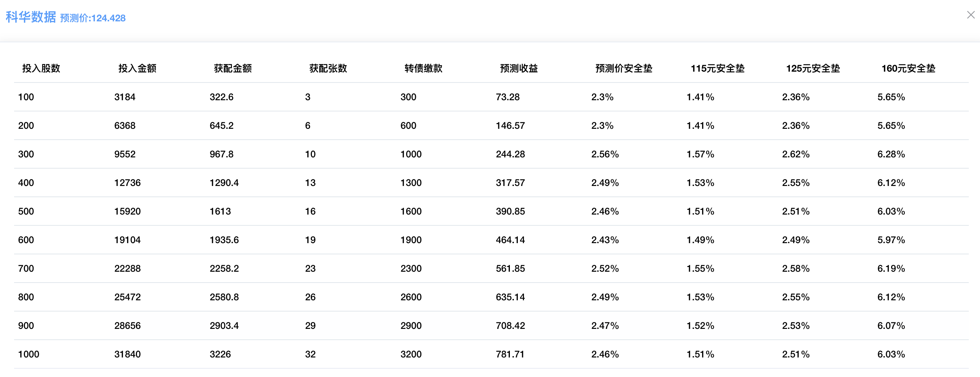980x377 pixels.
Task: Click the 获配张数 column header
Action: 328,68
